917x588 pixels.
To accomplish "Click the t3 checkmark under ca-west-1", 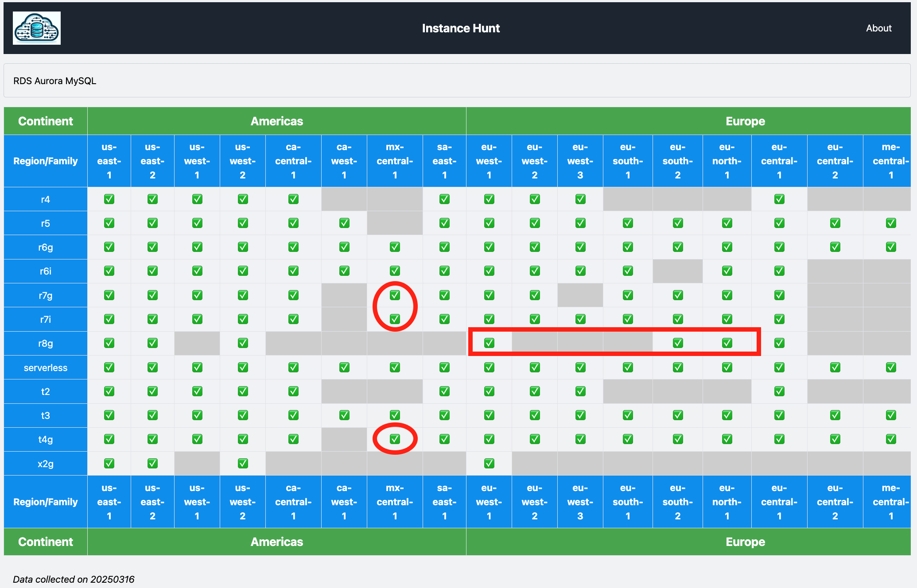I will [344, 415].
